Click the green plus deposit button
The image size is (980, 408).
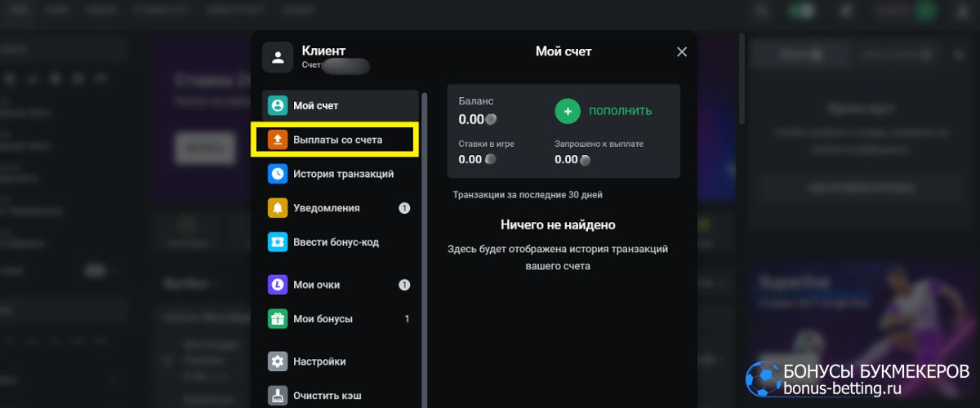tap(567, 111)
